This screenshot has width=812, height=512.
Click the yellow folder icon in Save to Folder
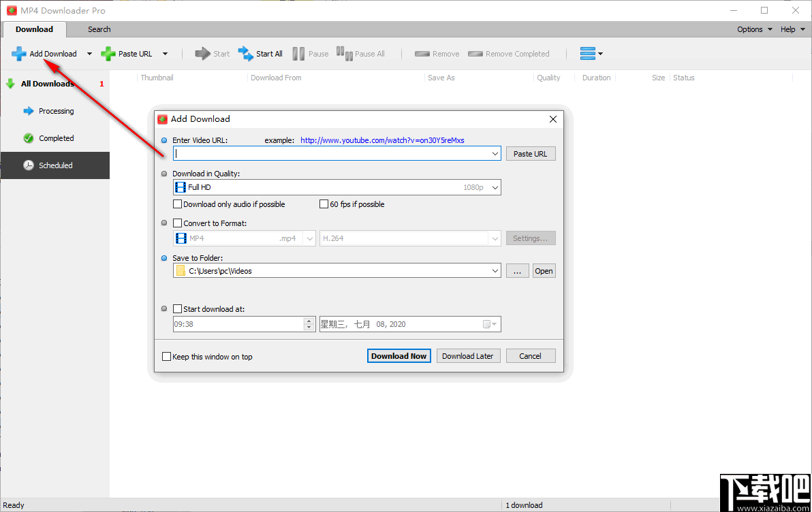click(181, 271)
